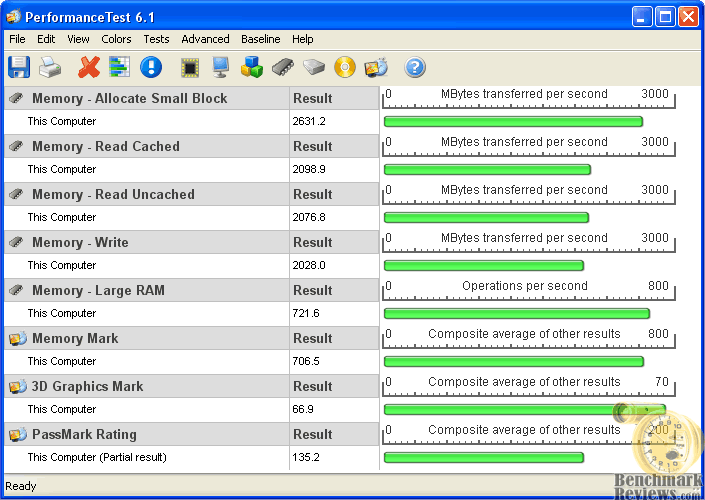The image size is (705, 500).
Task: Click the Large RAM memory chip icon
Action: (x=16, y=290)
